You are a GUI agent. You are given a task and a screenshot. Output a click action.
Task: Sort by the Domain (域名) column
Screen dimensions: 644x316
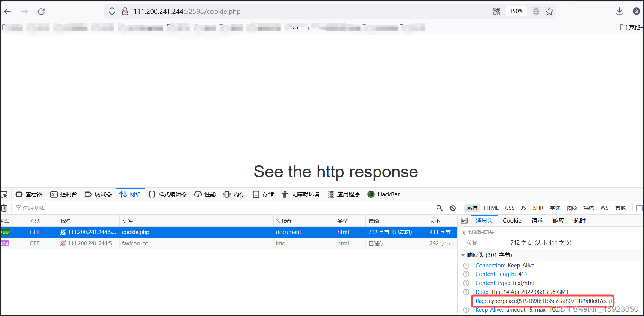point(89,221)
